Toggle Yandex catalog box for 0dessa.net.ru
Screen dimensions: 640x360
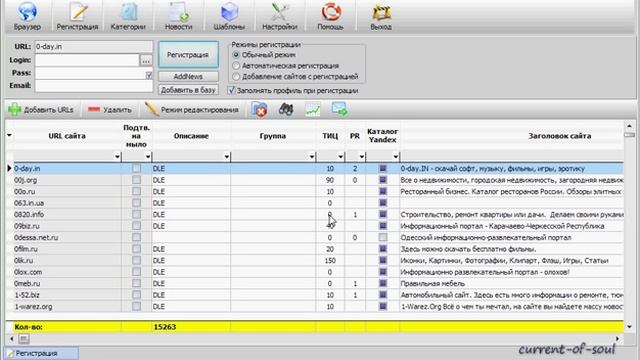tap(383, 237)
